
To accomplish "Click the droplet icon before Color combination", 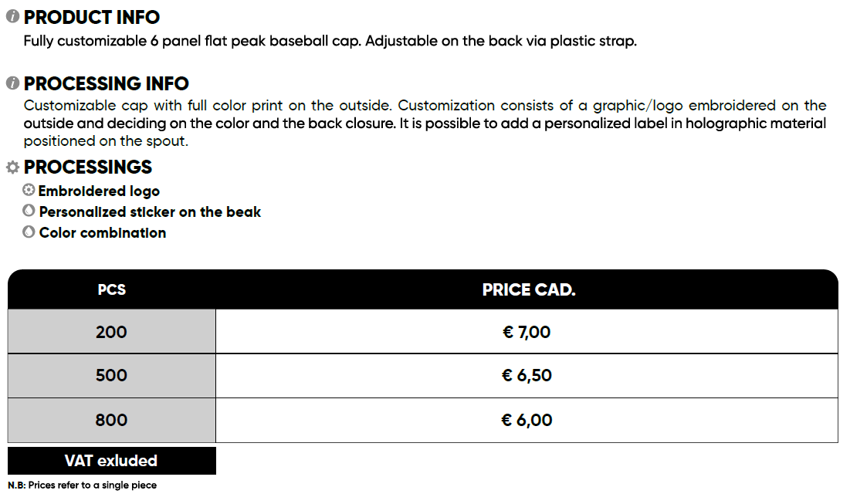I will (29, 232).
